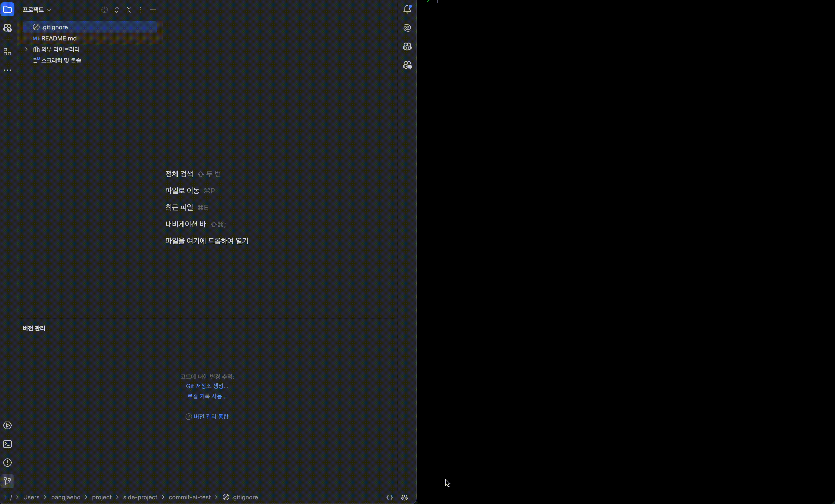
Task: Click commit-ai-test in the breadcrumb bar
Action: (189, 497)
